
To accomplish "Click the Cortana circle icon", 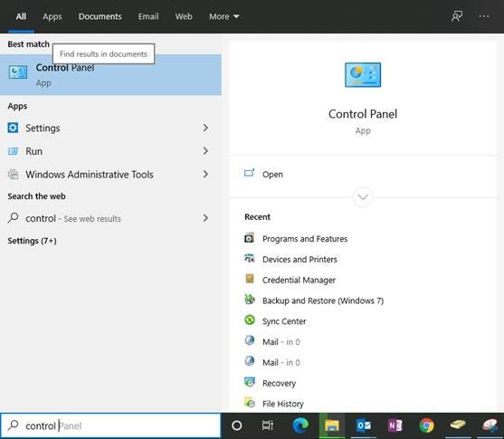I will pos(237,425).
